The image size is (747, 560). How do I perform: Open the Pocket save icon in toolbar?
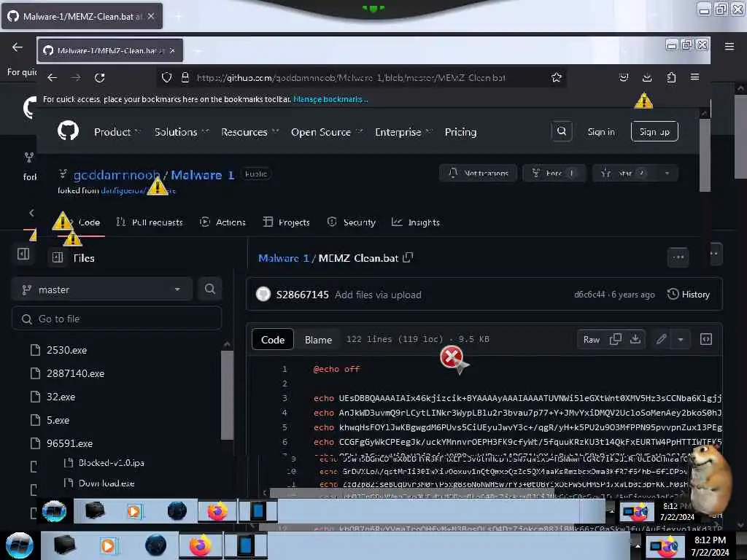(x=624, y=77)
